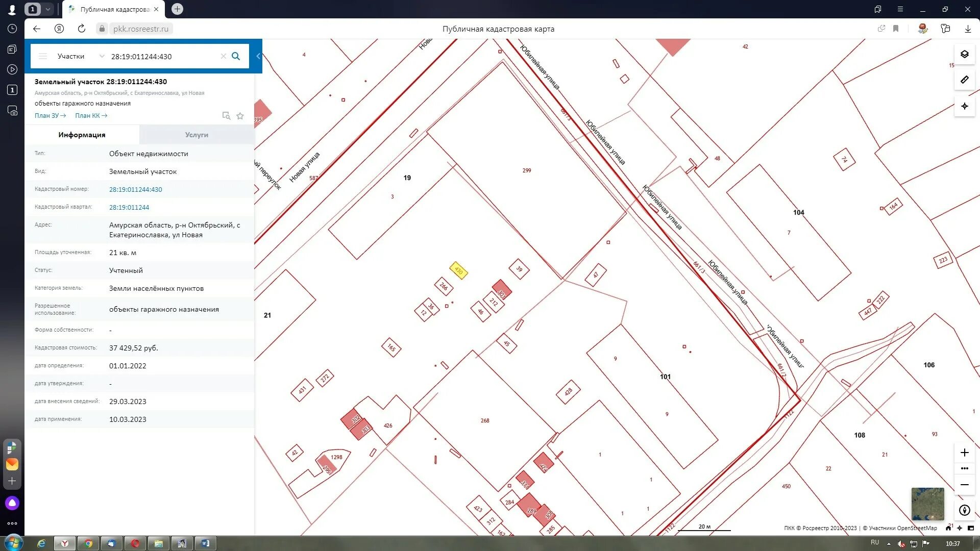Open the План КК link
Screen dimensions: 980x551
[91, 116]
